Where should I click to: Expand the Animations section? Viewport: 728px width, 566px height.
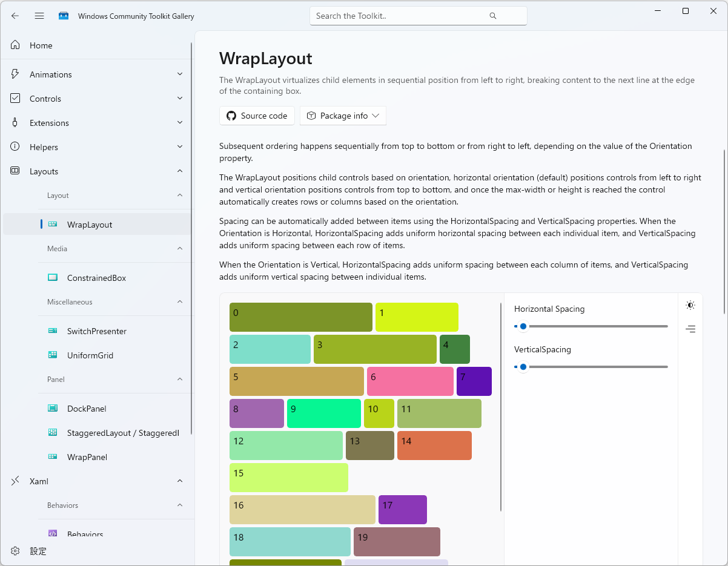coord(179,73)
